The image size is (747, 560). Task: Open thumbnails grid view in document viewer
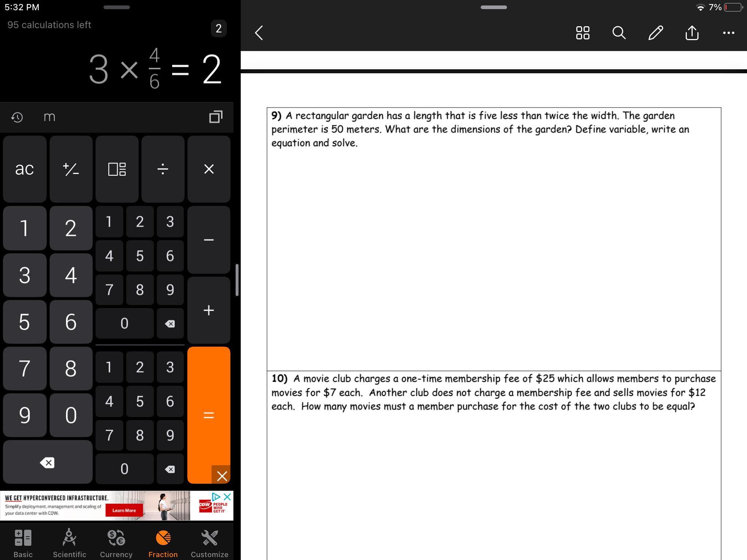pos(582,33)
